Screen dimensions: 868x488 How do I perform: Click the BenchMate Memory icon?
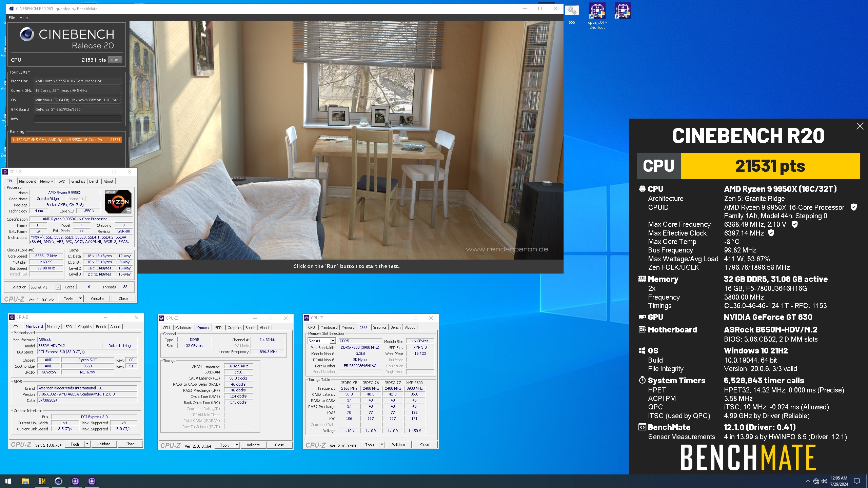point(642,279)
